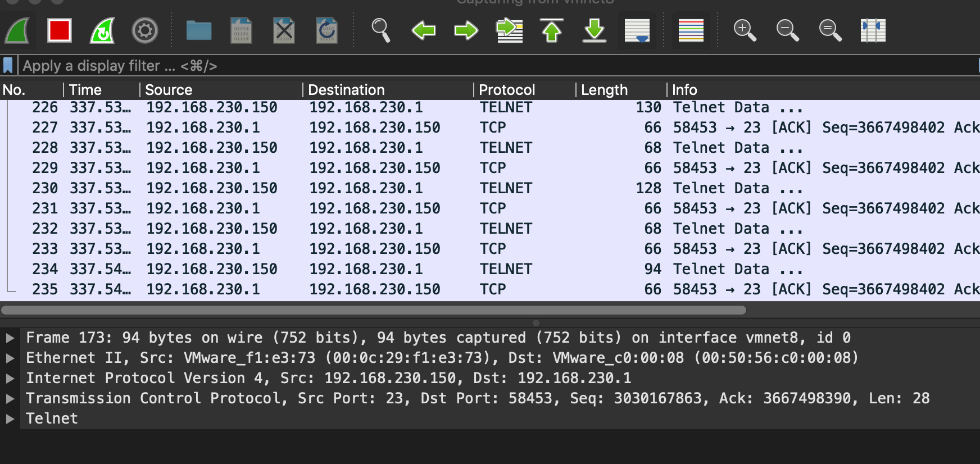This screenshot has height=464, width=980.
Task: Expand the Frame 173 details
Action: click(x=10, y=338)
